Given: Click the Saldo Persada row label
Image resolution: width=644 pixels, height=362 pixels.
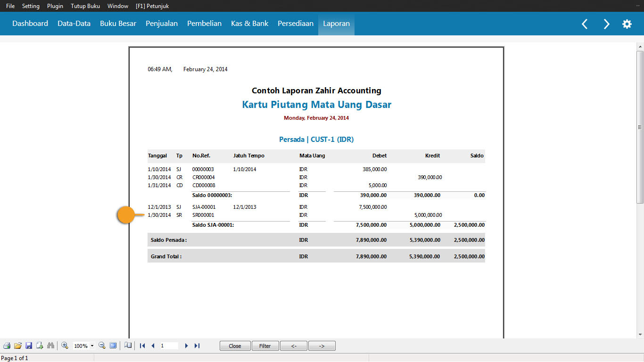Looking at the screenshot, I should 169,240.
